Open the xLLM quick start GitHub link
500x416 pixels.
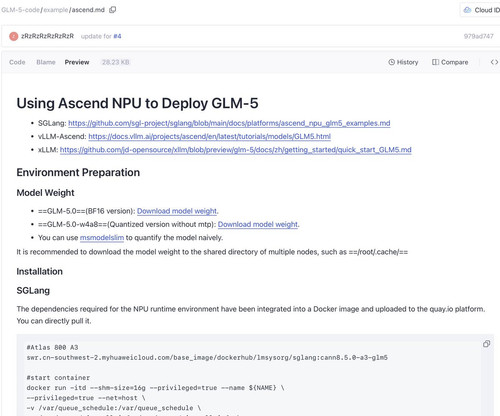pyautogui.click(x=235, y=150)
